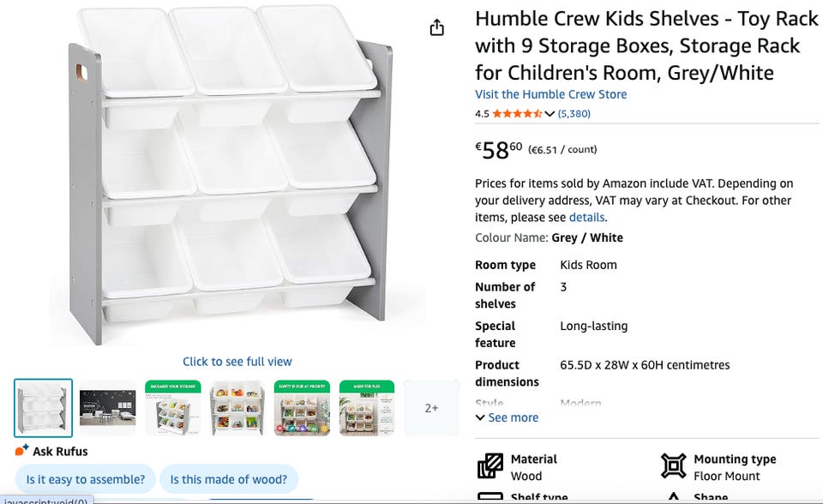Select the black chalkboard room thumbnail

[108, 408]
